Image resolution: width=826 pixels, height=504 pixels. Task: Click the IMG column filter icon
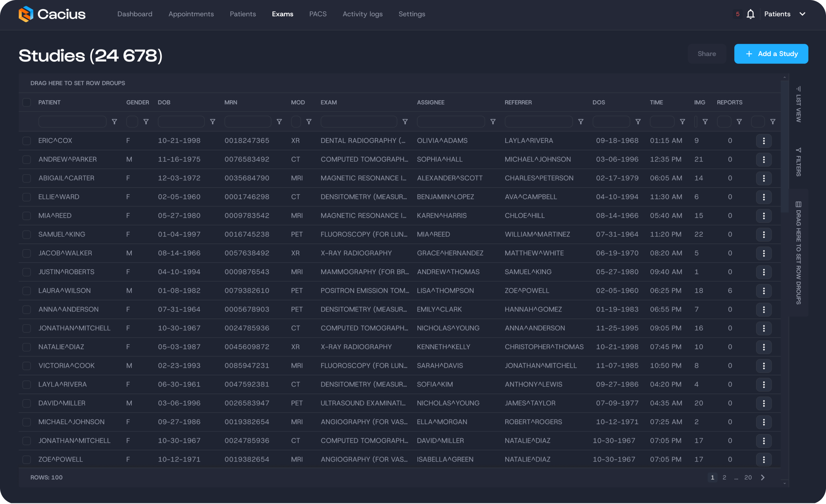705,122
